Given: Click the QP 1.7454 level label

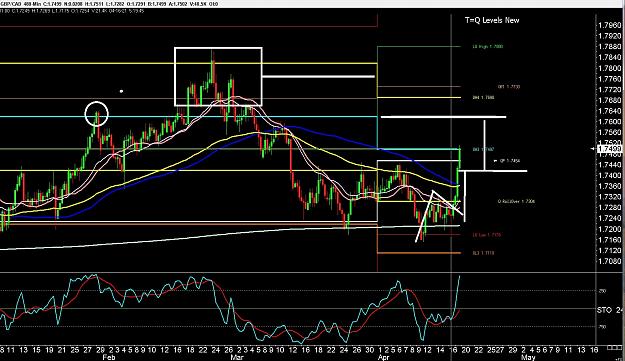Looking at the screenshot, I should click(509, 161).
